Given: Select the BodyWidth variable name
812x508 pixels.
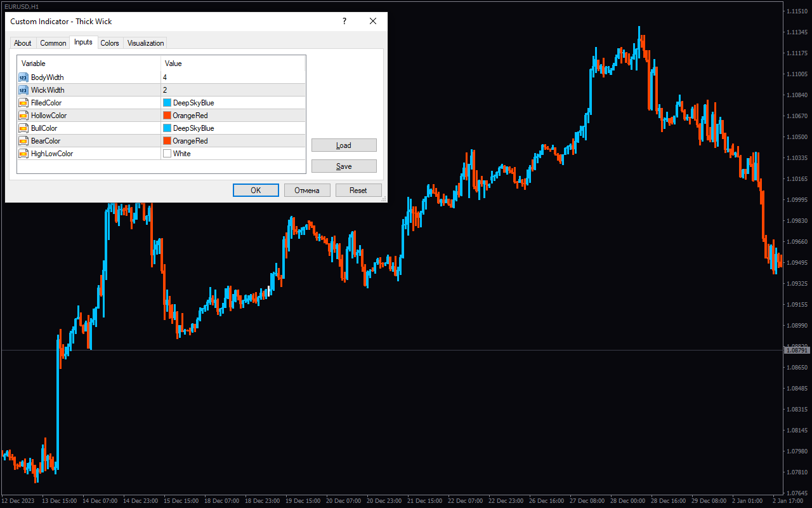Looking at the screenshot, I should click(48, 77).
